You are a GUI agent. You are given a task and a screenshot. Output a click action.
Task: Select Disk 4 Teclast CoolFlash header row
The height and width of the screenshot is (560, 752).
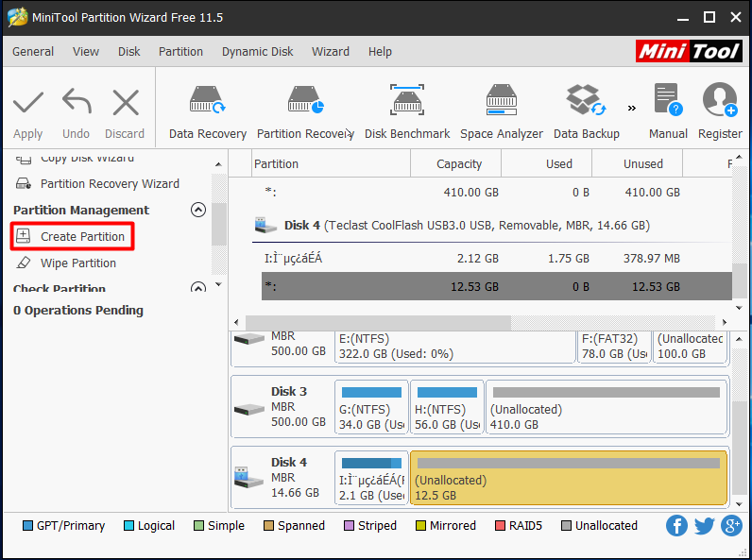coord(492,225)
